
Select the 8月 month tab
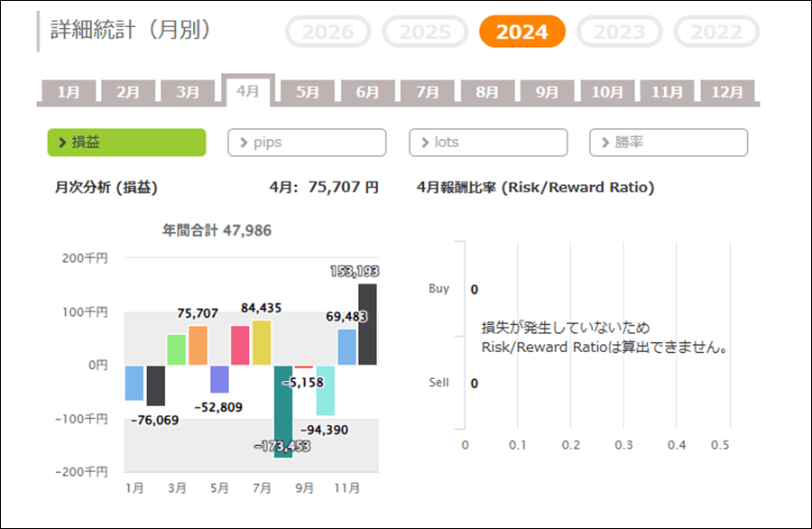point(487,92)
